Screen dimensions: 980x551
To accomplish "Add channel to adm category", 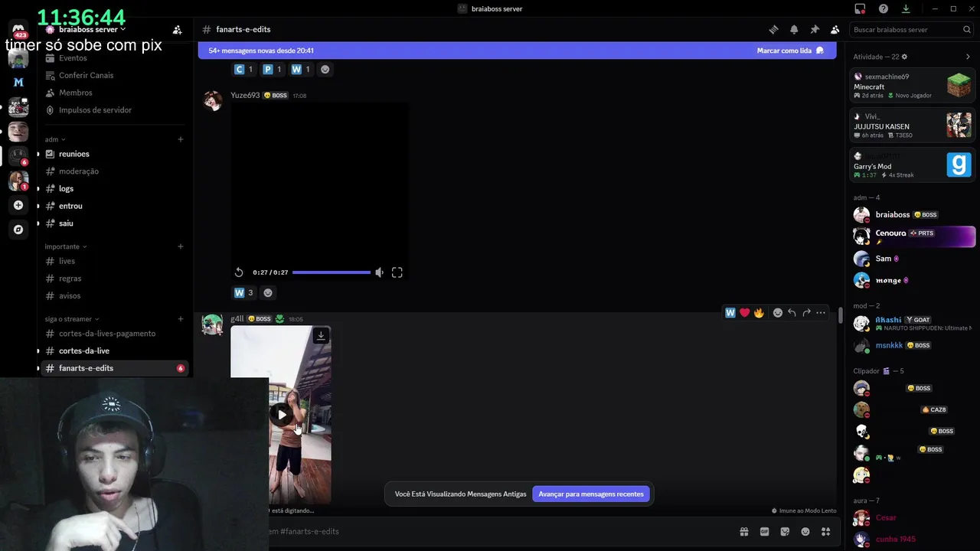I will tap(181, 139).
